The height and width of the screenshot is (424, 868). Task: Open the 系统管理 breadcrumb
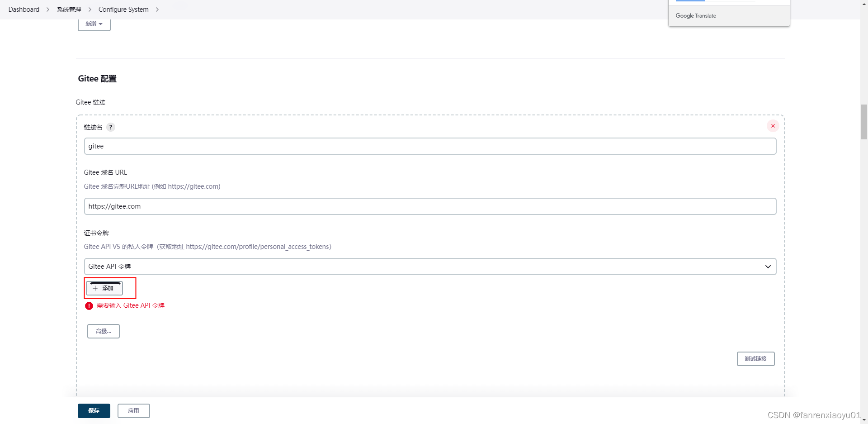coord(69,10)
